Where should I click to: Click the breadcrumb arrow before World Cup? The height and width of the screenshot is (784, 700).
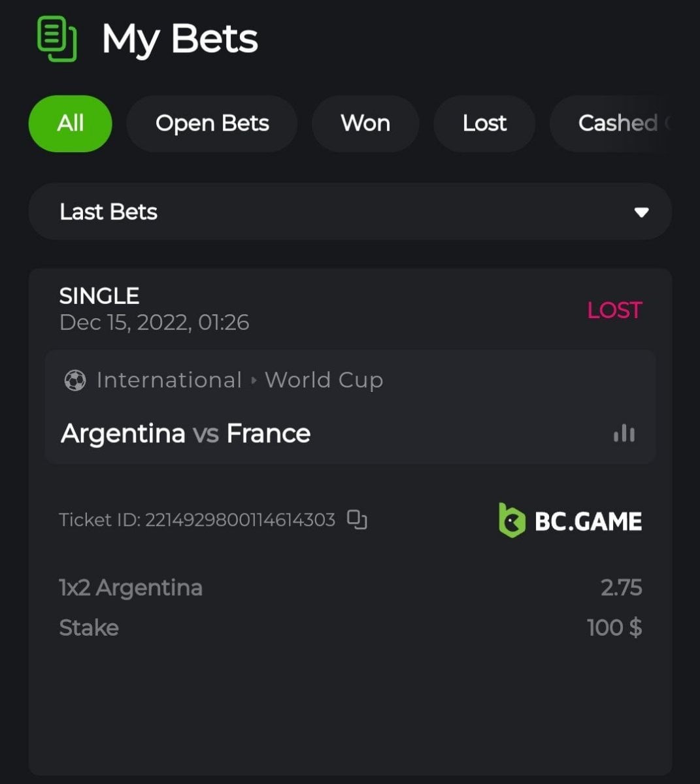pos(254,380)
